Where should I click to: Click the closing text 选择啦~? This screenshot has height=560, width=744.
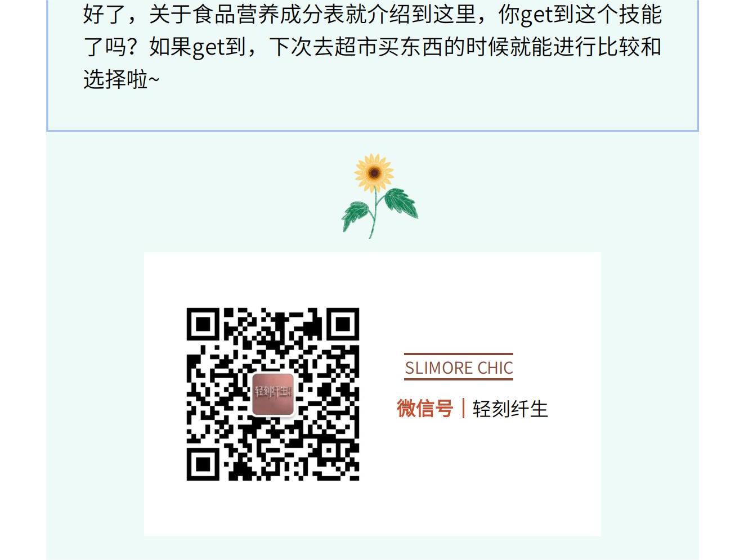121,79
